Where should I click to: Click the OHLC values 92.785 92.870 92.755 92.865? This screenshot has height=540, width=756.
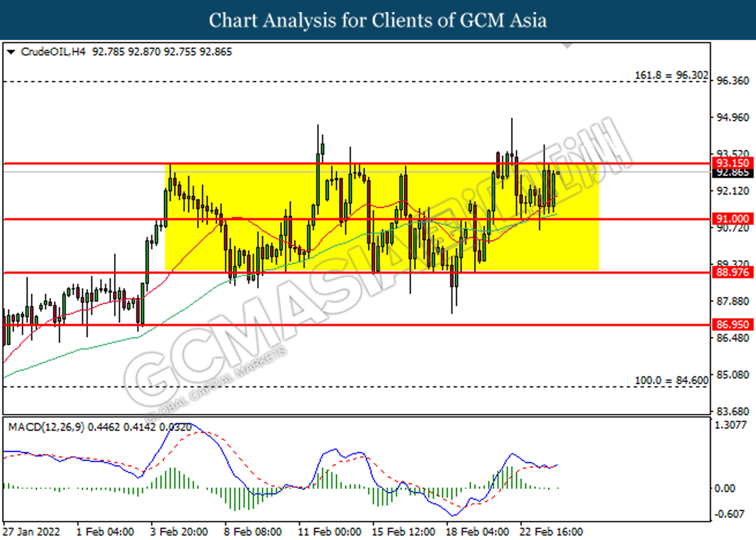[162, 51]
